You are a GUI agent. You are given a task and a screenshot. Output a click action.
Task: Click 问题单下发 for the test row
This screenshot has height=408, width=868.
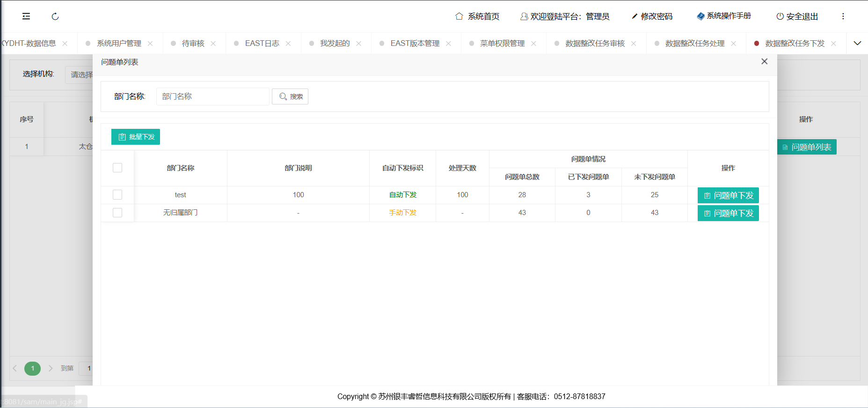click(x=728, y=195)
